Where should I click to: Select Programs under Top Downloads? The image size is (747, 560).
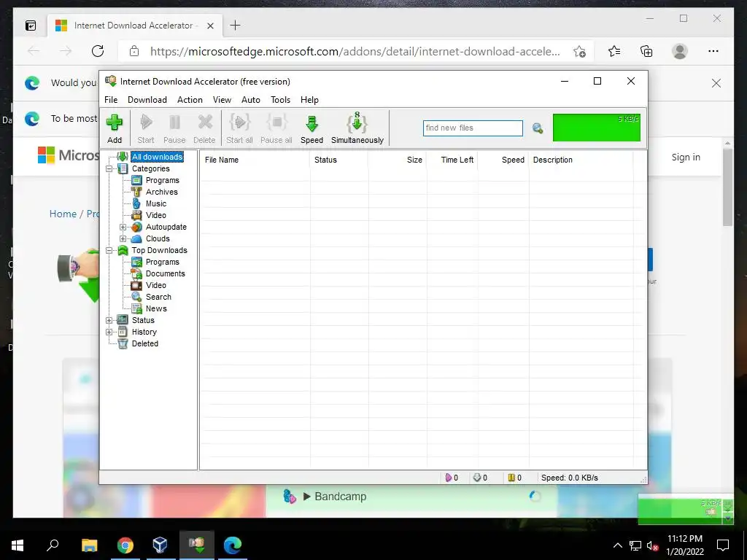163,262
